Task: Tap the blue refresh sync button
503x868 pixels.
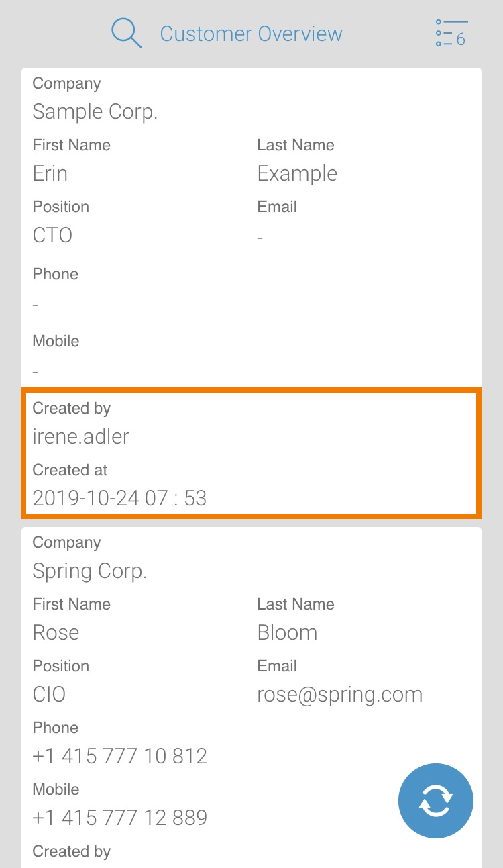Action: (x=435, y=801)
